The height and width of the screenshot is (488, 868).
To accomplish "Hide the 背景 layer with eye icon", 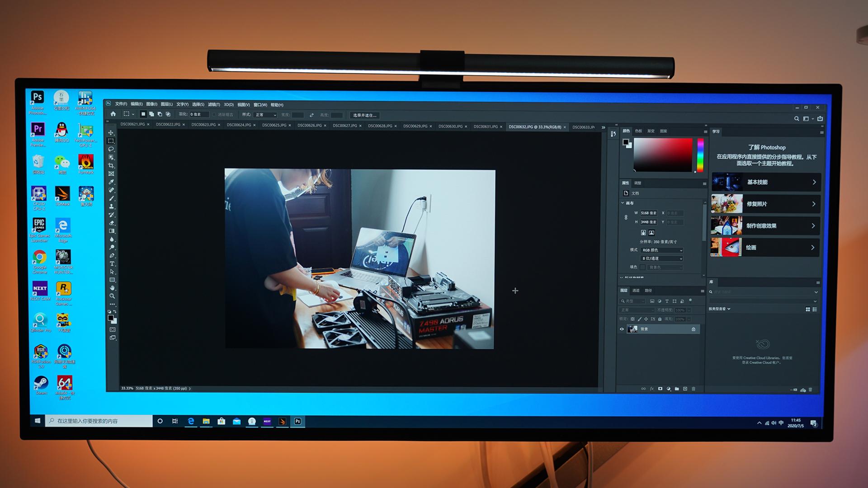I will coord(622,329).
